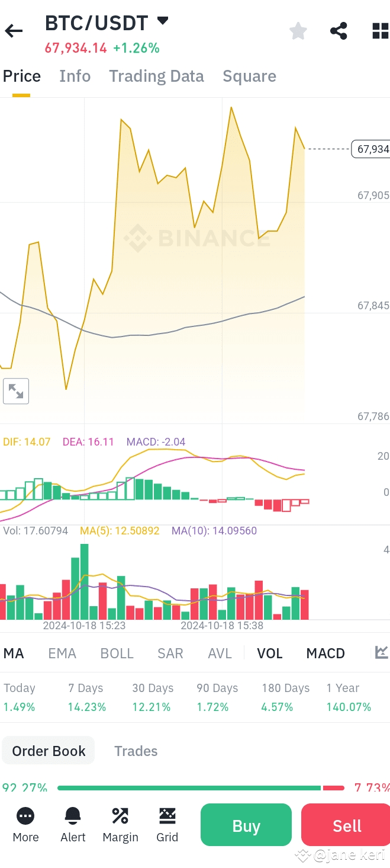
Task: Tap the back arrow icon
Action: (x=14, y=31)
